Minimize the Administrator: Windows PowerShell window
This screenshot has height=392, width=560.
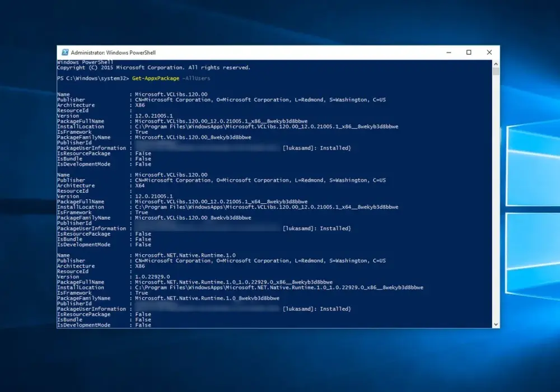pos(449,53)
